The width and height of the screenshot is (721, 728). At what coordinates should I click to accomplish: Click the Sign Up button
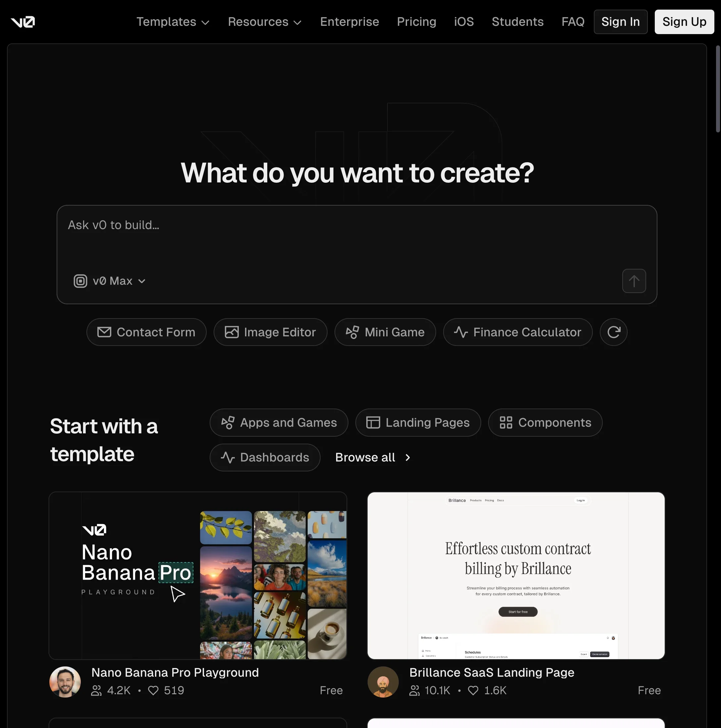(x=684, y=22)
